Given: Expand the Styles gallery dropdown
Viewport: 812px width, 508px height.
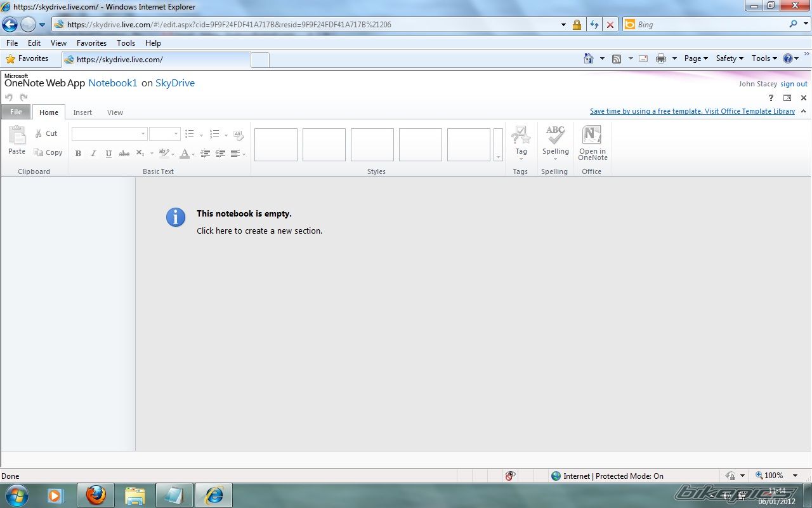Looking at the screenshot, I should click(498, 145).
